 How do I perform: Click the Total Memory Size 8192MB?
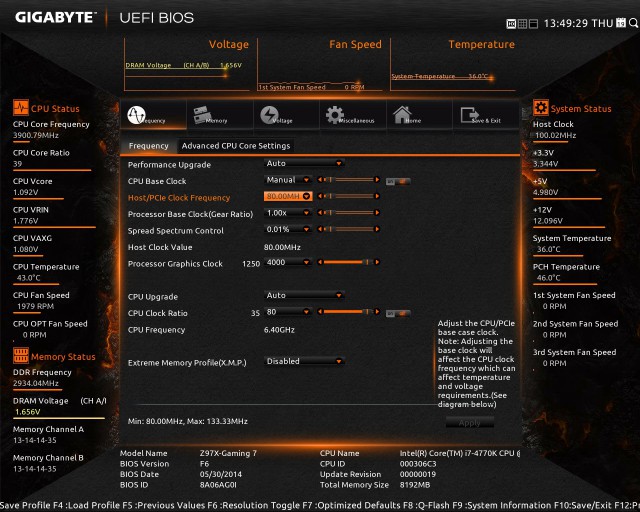(x=415, y=485)
